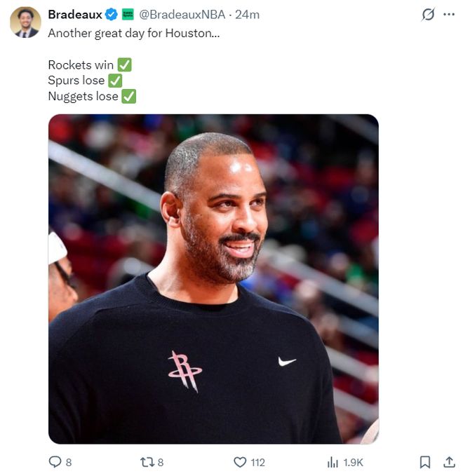This screenshot has height=476, width=463.
Task: Click the 1.9K views count
Action: pos(352,462)
